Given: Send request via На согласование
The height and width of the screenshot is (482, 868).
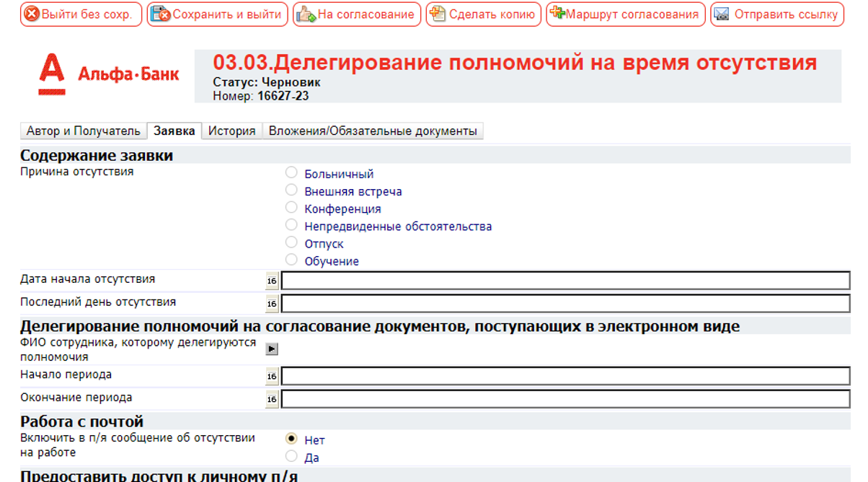Looking at the screenshot, I should point(356,14).
